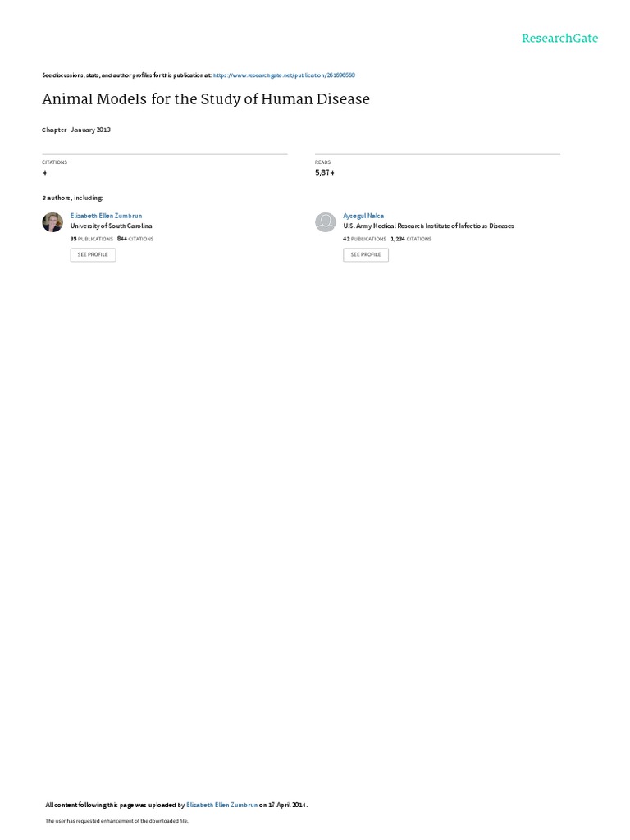This screenshot has height=840, width=630.
Task: Open Elizabeth Ellen Zumbrun author name link
Action: pos(106,216)
